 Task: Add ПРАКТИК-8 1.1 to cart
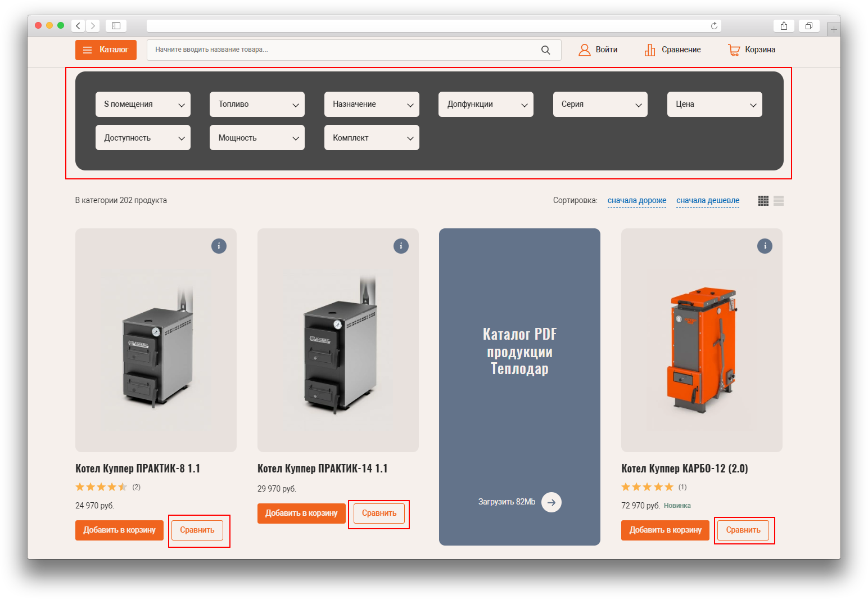(x=119, y=530)
